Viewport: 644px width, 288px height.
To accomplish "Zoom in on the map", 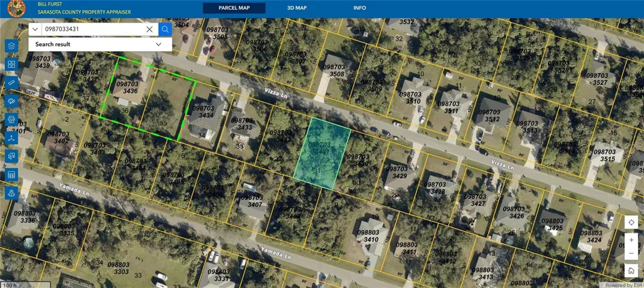I will (x=631, y=240).
